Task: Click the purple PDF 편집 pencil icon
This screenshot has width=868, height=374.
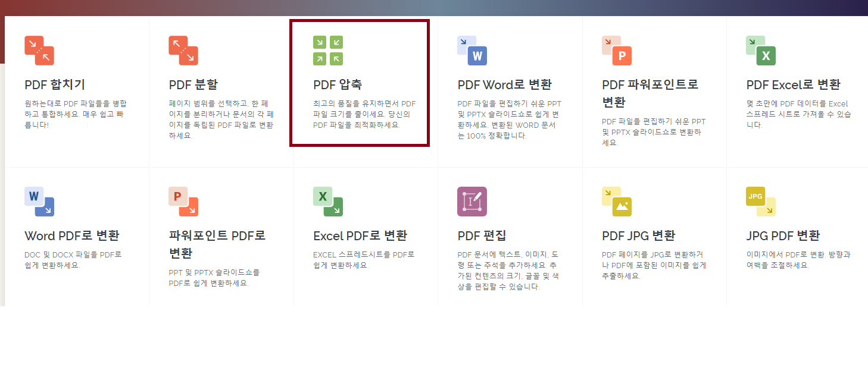Action: [472, 202]
